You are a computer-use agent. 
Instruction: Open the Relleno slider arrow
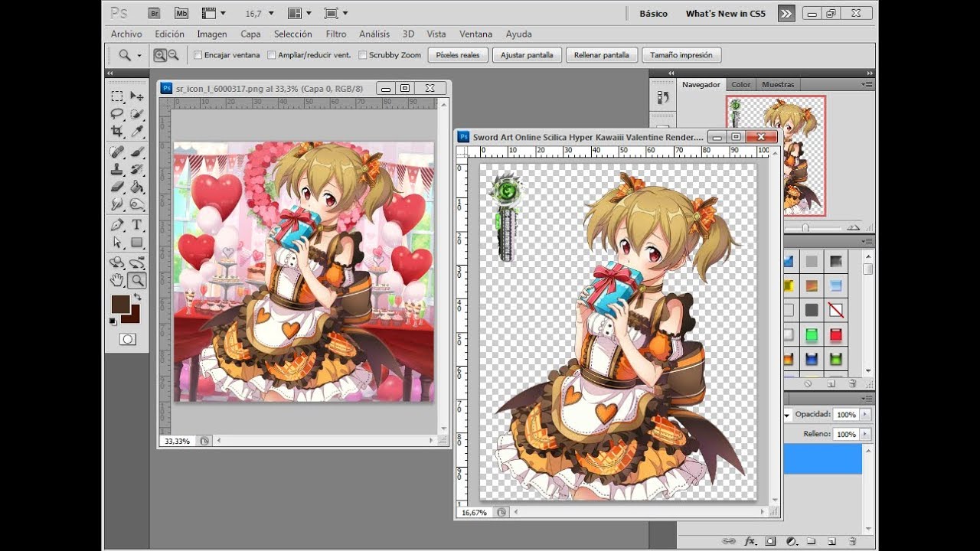pos(865,434)
